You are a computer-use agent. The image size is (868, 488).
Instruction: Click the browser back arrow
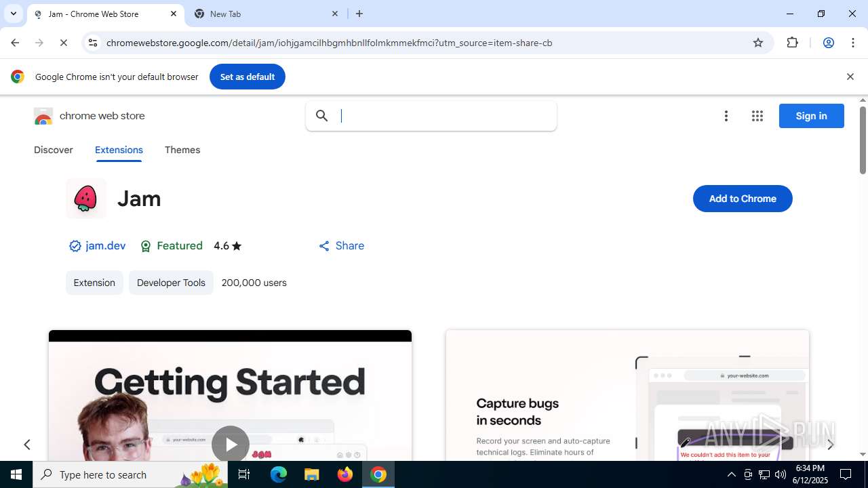(x=15, y=43)
